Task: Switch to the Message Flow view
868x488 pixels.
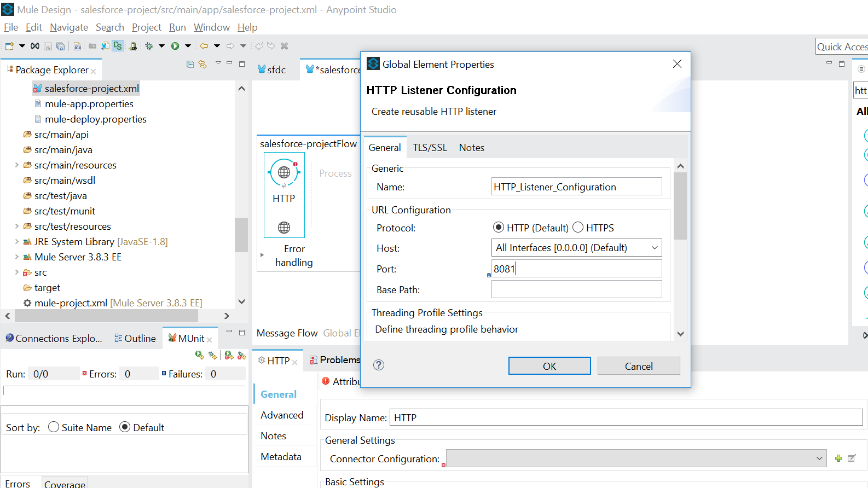Action: click(287, 333)
